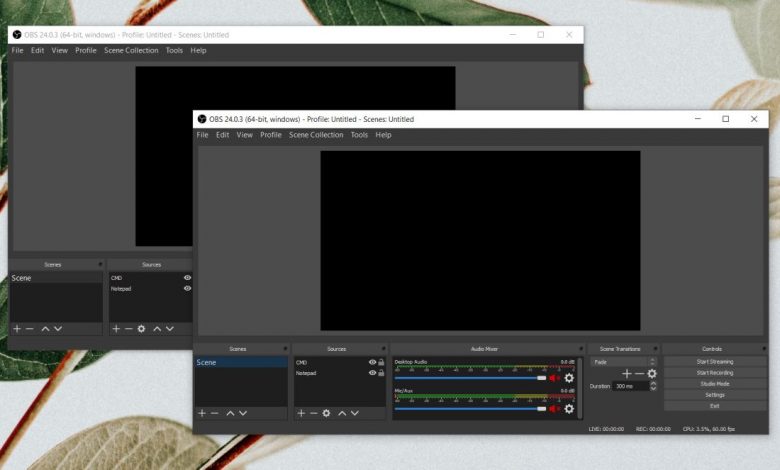Open Desktop Audio settings gear
The image size is (780, 470).
(569, 378)
